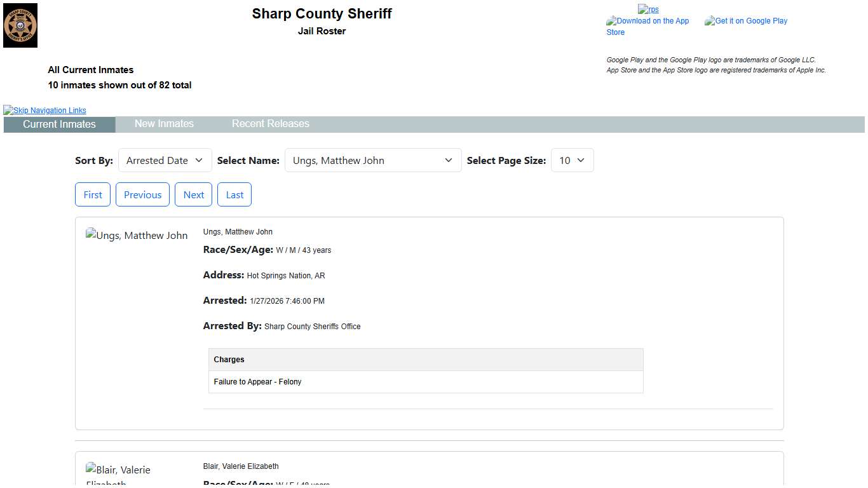
Task: Select the Failure to Appear - Felony row
Action: (426, 382)
